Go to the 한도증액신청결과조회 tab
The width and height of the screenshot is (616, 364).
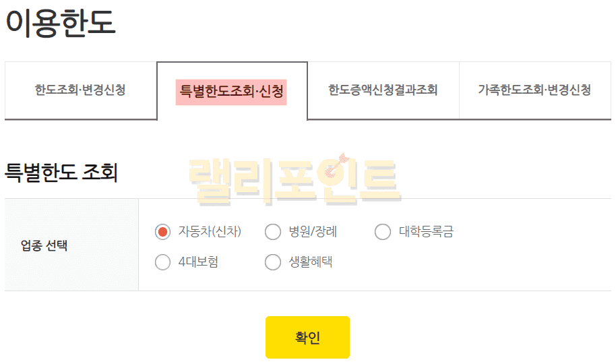(383, 90)
